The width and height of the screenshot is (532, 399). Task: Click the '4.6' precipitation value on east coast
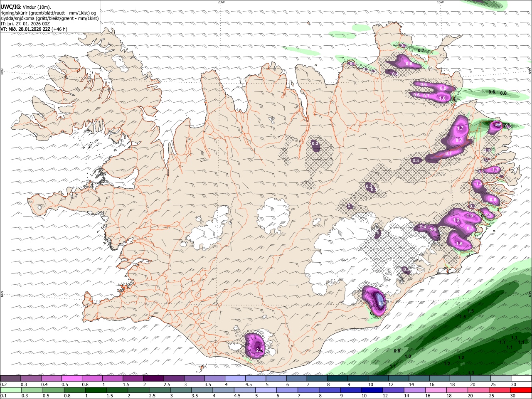coord(498,125)
